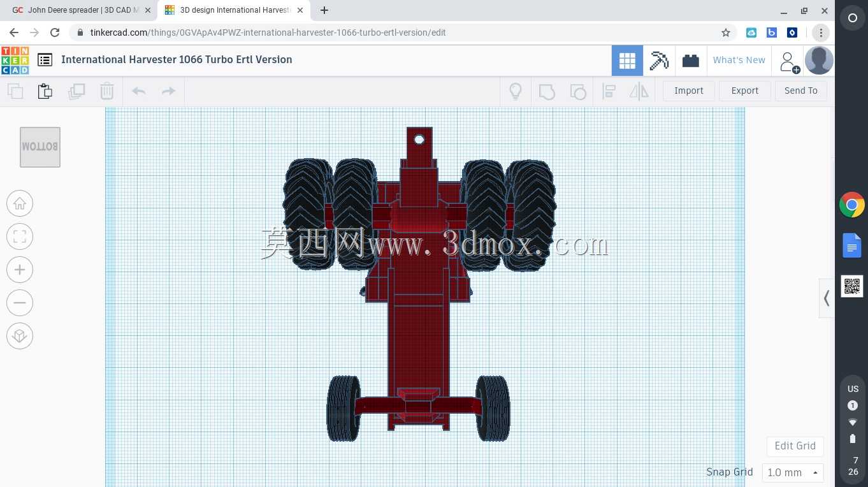This screenshot has height=487, width=868.
Task: Open the Chrome three-dot menu
Action: click(821, 33)
